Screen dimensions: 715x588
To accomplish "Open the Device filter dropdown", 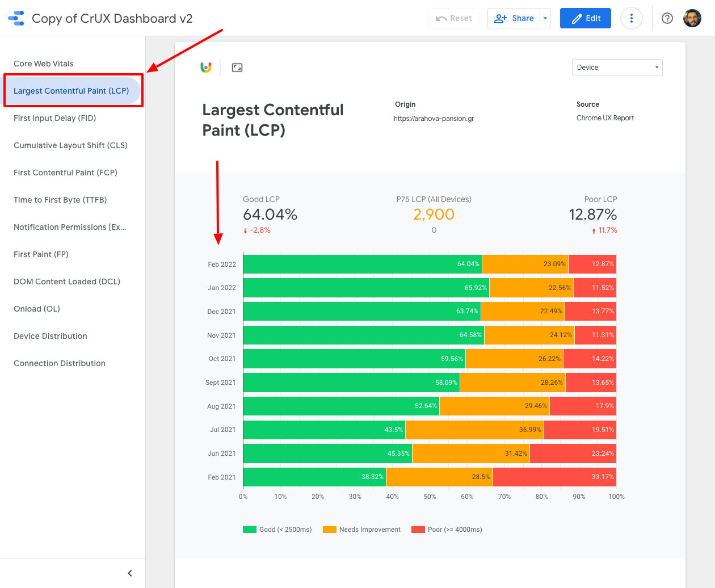I will point(617,68).
